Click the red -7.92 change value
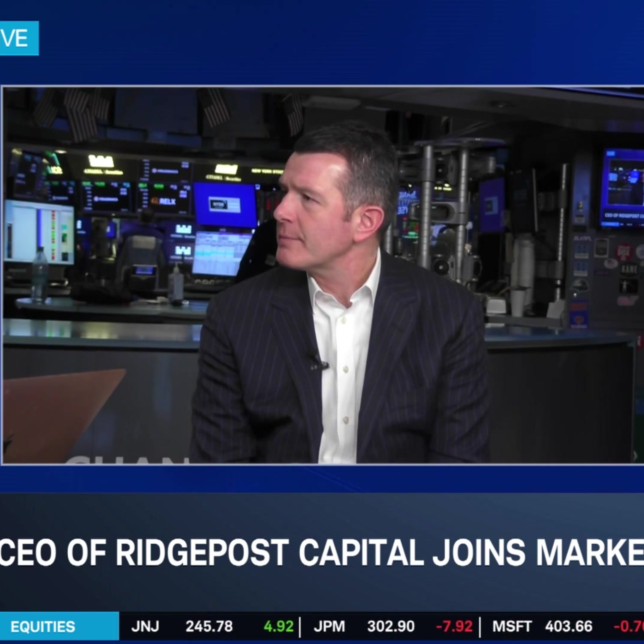Screen dimensions: 644x644 pyautogui.click(x=454, y=627)
